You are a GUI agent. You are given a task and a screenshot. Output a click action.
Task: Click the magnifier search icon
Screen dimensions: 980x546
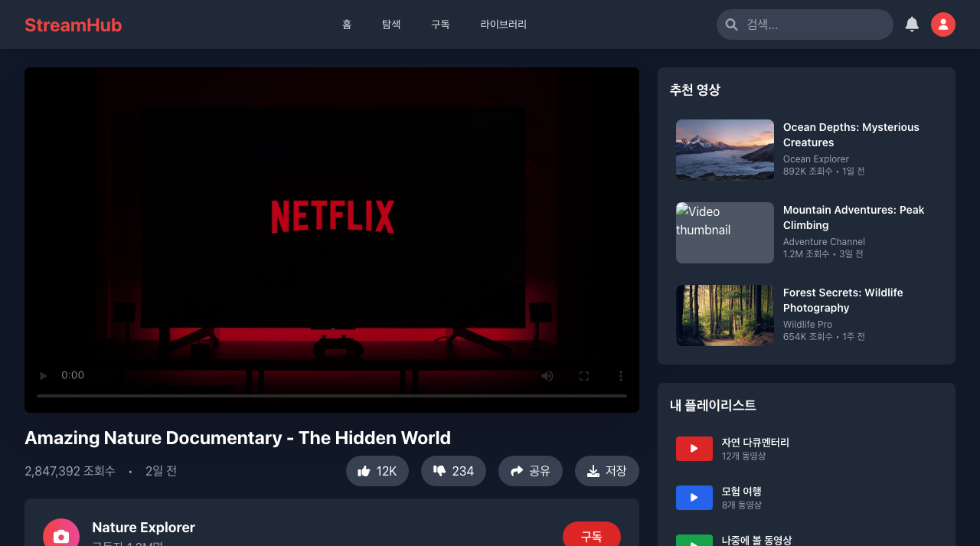point(731,25)
